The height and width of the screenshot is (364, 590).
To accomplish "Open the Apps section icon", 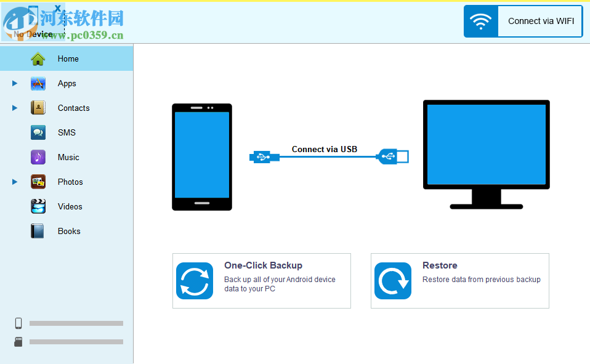I will (x=38, y=83).
